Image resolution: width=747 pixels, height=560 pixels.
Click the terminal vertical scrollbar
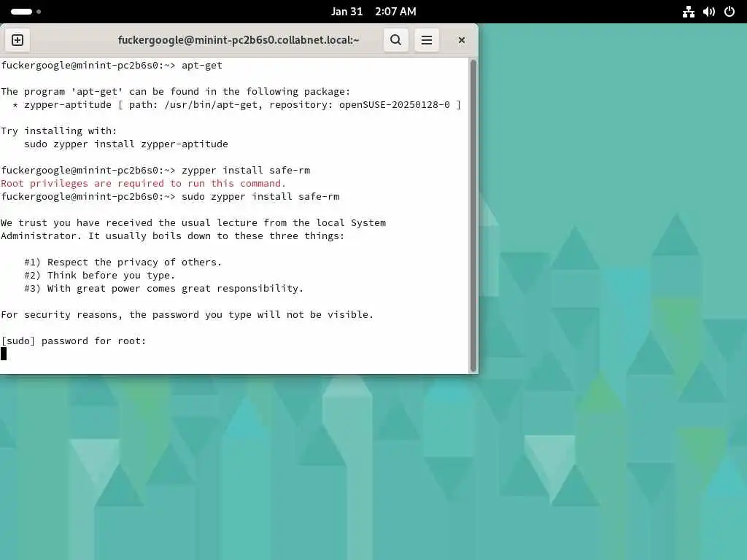click(473, 215)
